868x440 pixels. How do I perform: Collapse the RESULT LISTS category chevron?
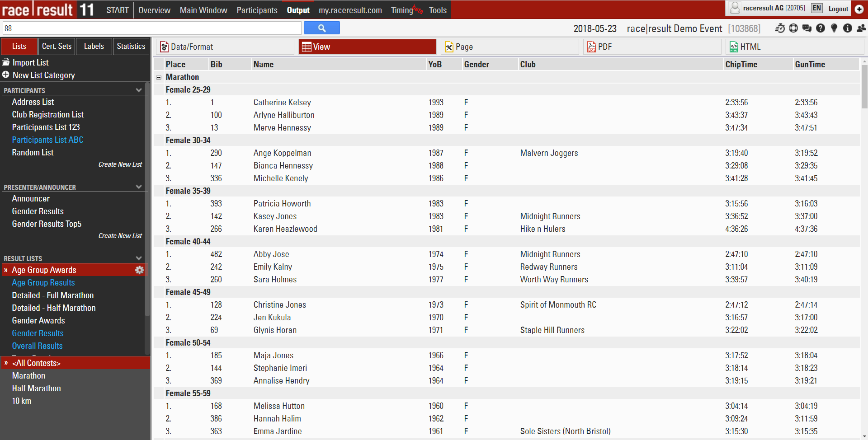point(139,258)
